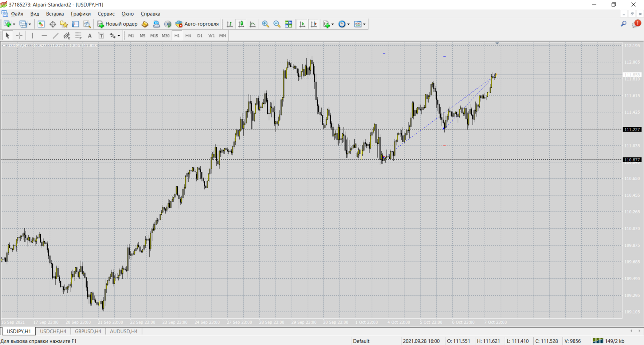Open the Окно menu
This screenshot has height=345, width=644.
point(128,14)
